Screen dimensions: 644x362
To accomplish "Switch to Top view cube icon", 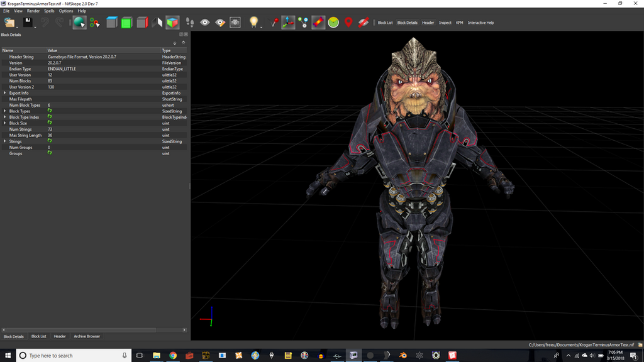I will (112, 23).
